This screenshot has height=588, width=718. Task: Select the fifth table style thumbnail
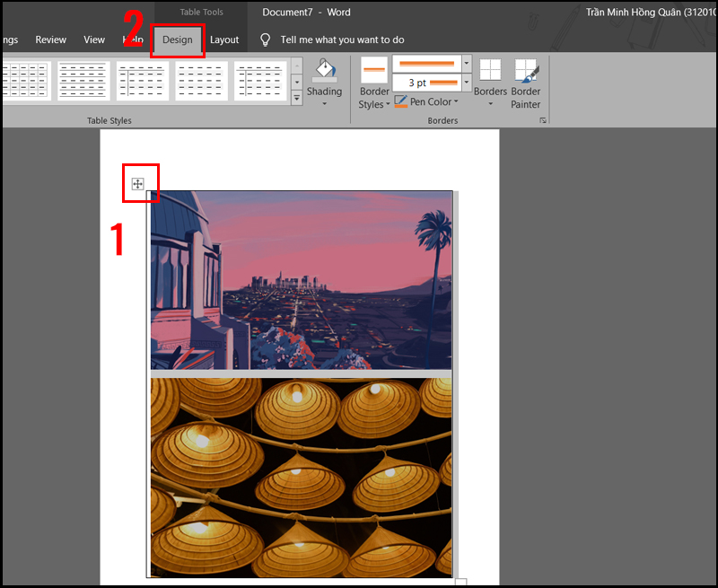(x=260, y=81)
